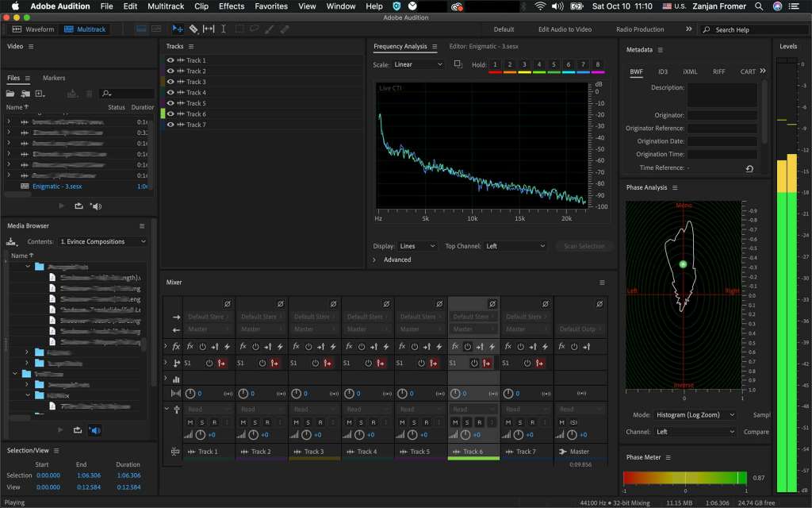Click the Files panel play preview button
812x508 pixels.
pyautogui.click(x=62, y=206)
